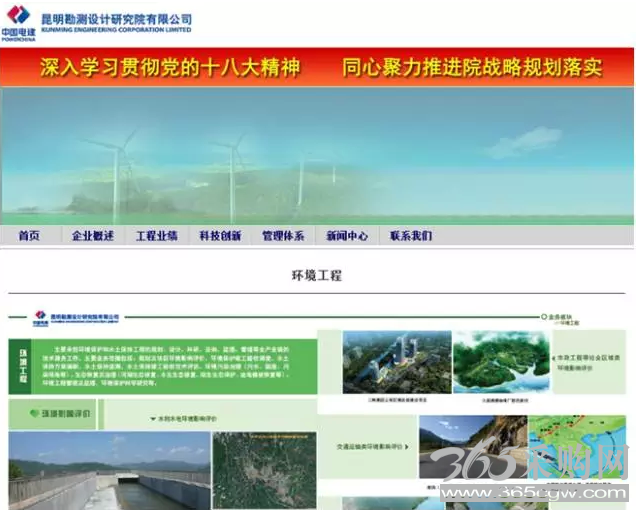Open the 企业概述 menu item
Image resolution: width=636 pixels, height=510 pixels.
pyautogui.click(x=93, y=236)
